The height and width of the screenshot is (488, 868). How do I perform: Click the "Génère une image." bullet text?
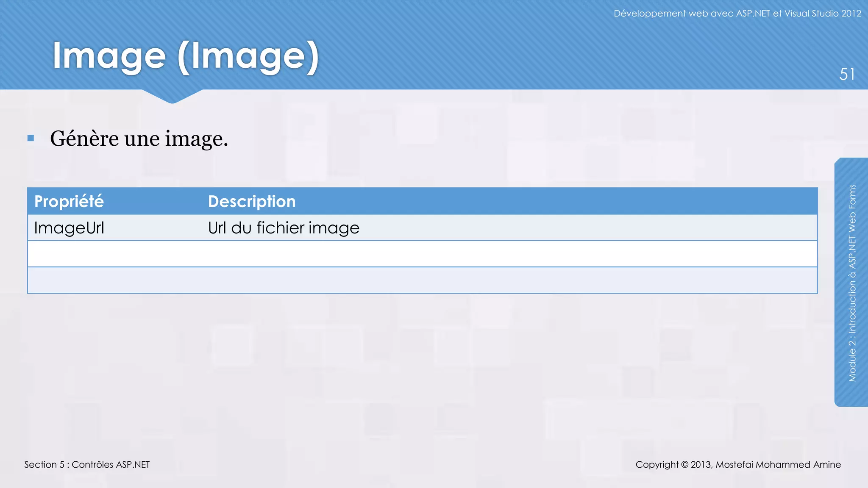pos(139,139)
